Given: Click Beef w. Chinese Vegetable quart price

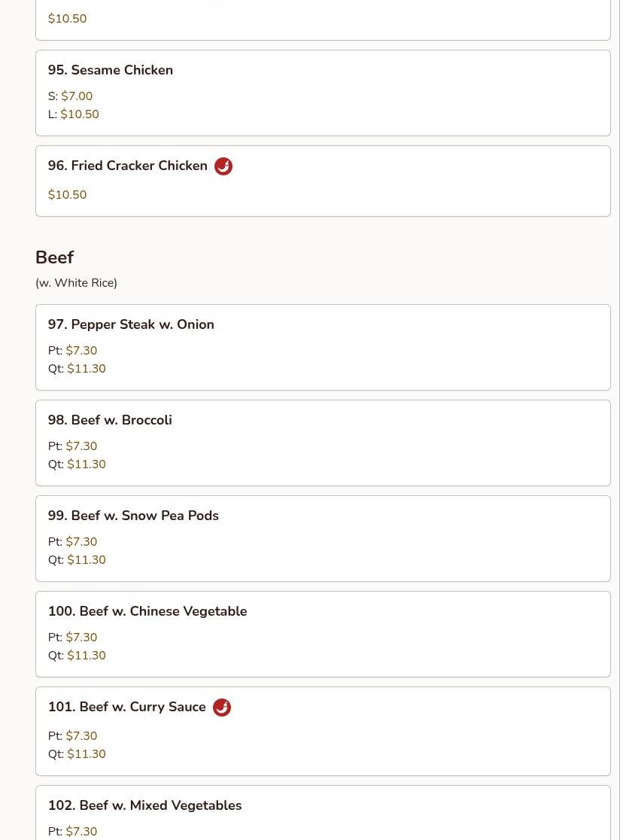Looking at the screenshot, I should point(87,655).
